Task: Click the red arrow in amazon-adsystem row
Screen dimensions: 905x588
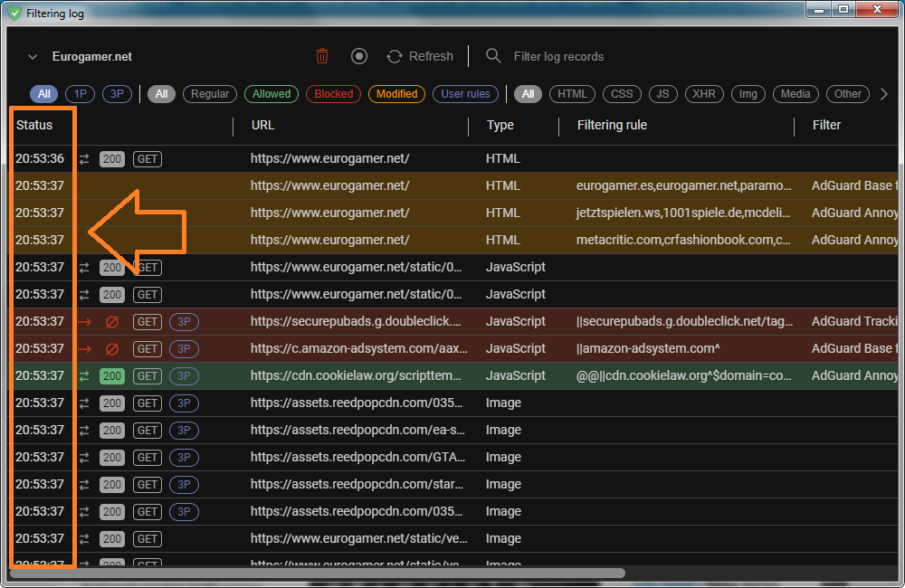Action: 85,349
